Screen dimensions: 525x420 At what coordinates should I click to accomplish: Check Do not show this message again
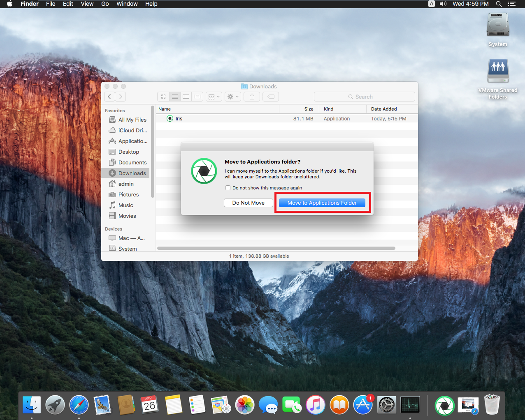pyautogui.click(x=228, y=188)
